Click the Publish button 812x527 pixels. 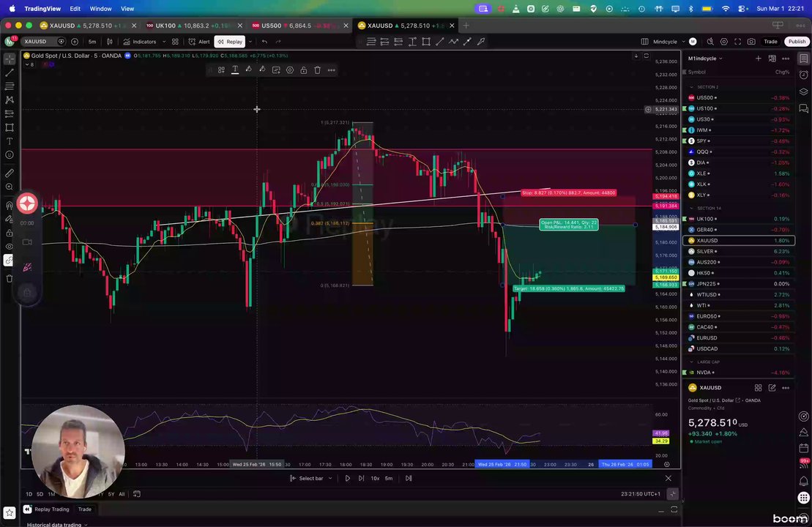(797, 42)
